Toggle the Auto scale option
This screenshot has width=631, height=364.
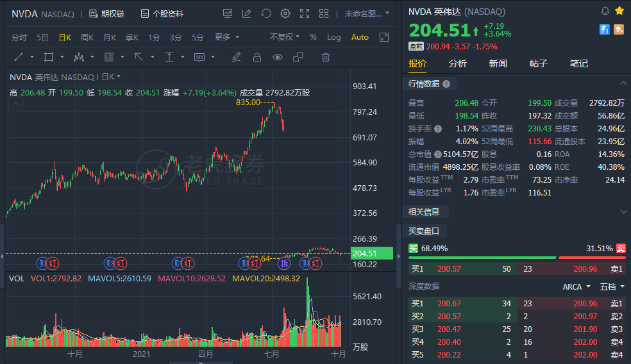(360, 37)
